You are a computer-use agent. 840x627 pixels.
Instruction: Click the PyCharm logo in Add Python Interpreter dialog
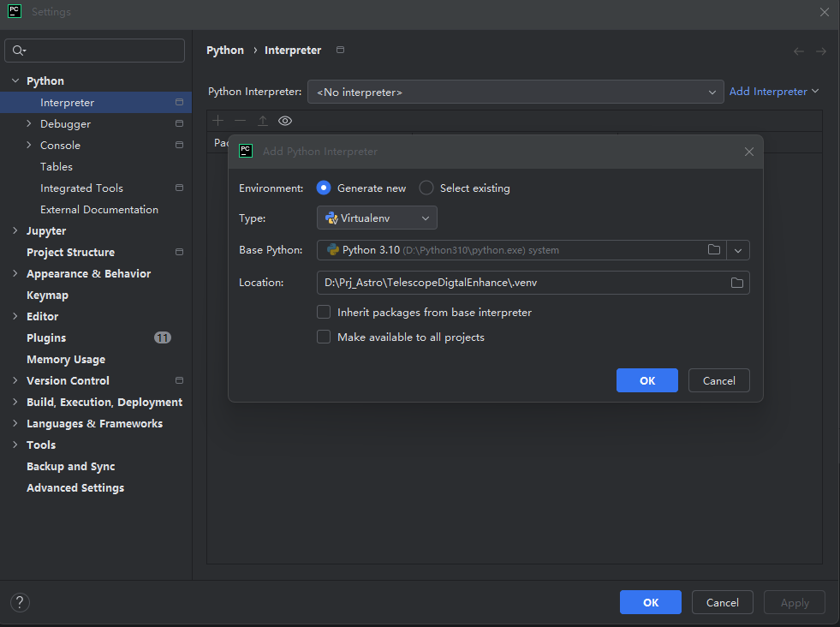pos(246,151)
